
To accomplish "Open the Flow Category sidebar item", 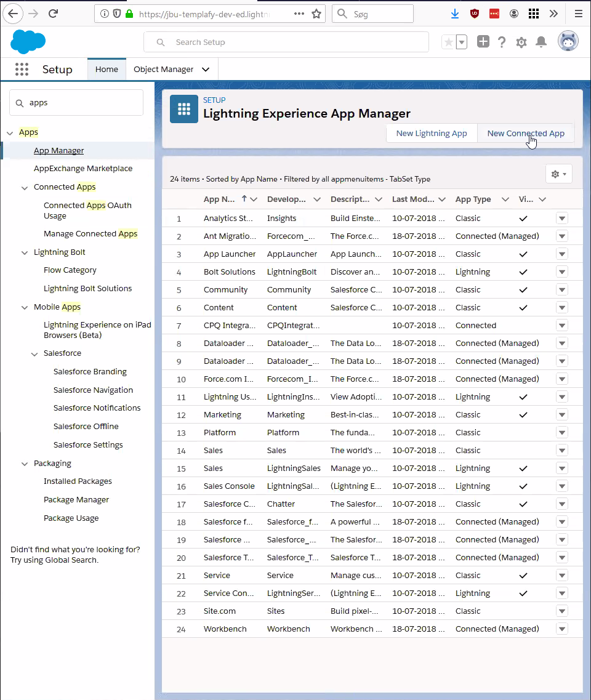I will pyautogui.click(x=70, y=270).
